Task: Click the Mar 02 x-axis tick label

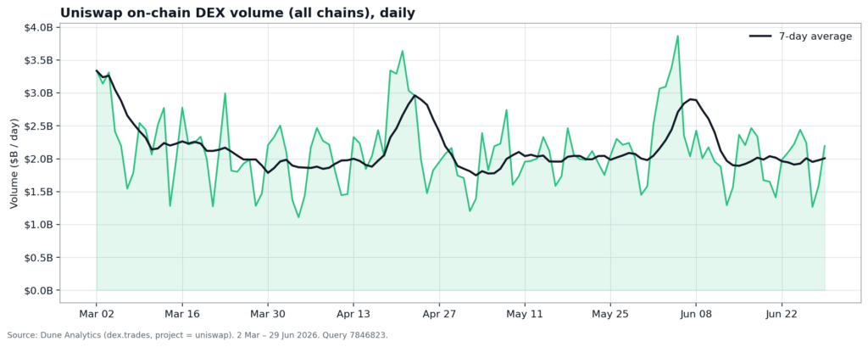Action: coord(97,314)
